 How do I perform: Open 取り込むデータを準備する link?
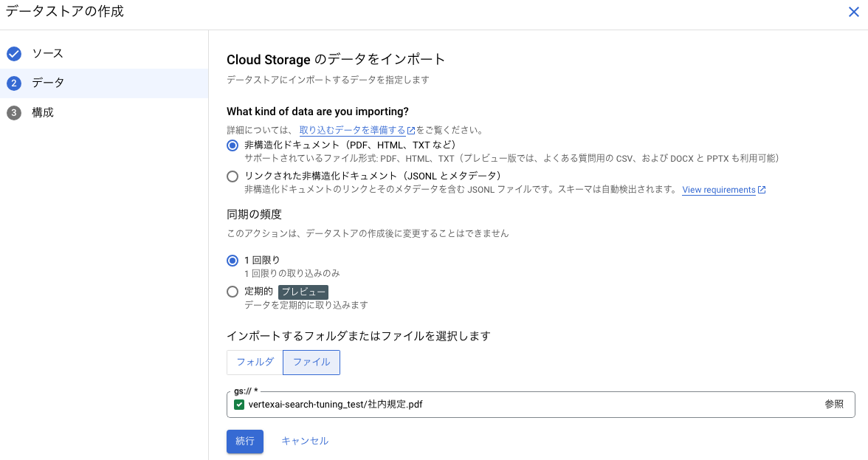point(353,131)
